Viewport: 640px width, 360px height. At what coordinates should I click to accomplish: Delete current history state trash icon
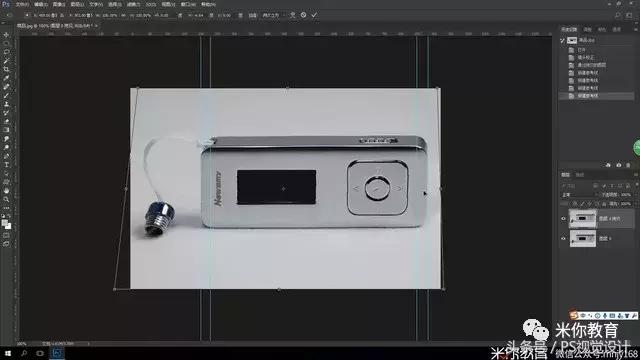click(628, 165)
